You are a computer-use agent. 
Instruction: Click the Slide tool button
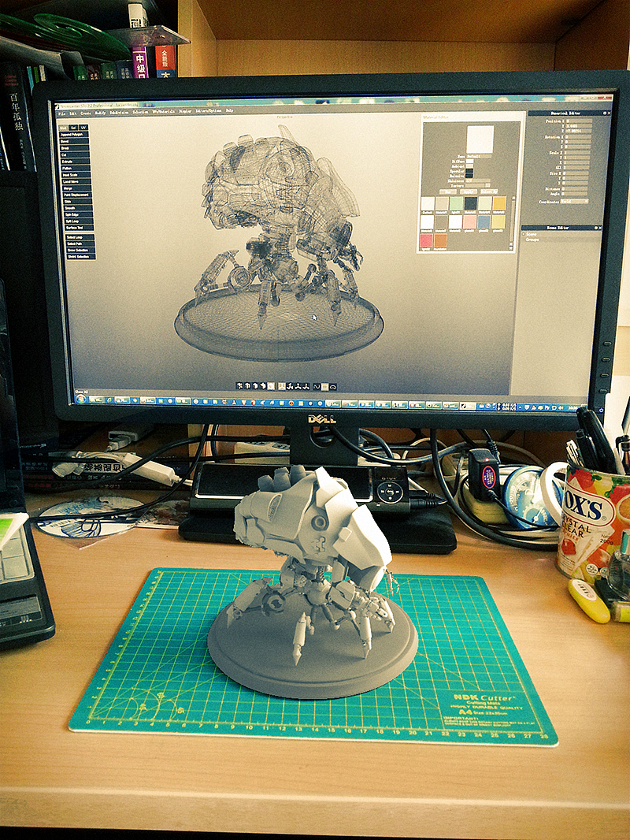tap(78, 202)
